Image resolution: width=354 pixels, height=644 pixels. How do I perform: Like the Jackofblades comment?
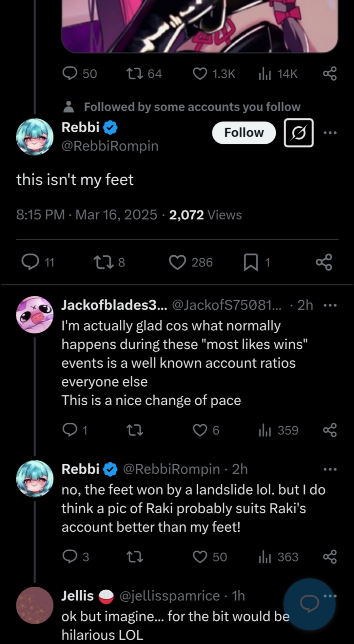[200, 430]
